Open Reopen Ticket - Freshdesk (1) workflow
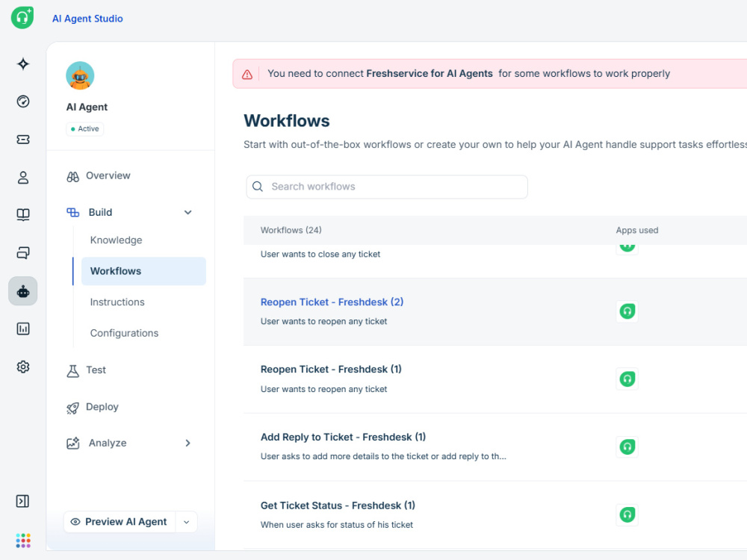 (x=331, y=370)
